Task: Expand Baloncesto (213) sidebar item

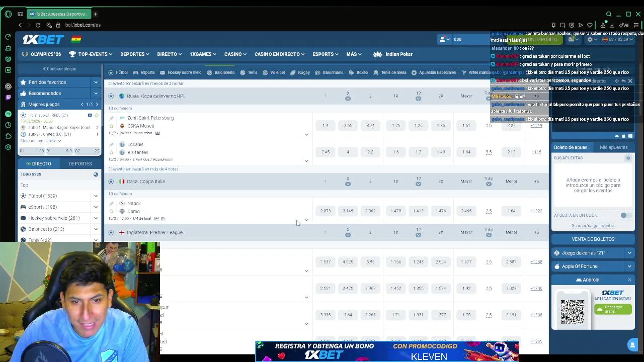Action: pos(96,229)
